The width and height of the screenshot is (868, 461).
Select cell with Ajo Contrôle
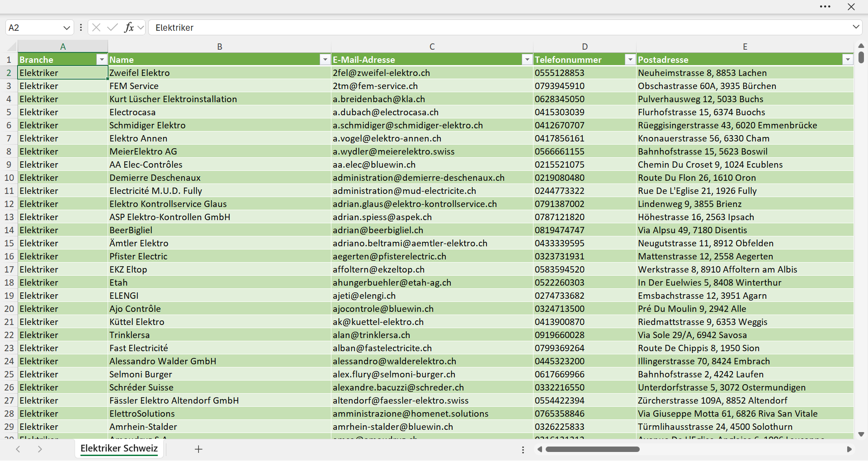(x=220, y=309)
